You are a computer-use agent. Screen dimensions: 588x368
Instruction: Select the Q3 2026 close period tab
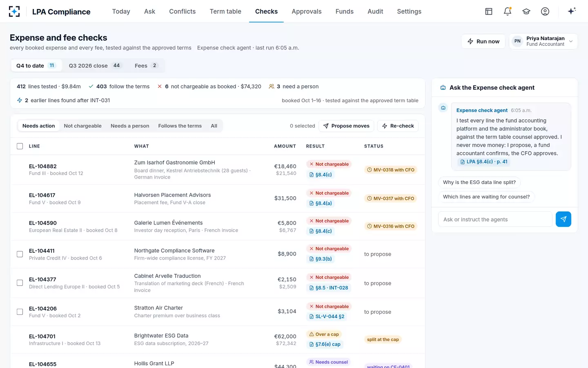(95, 65)
